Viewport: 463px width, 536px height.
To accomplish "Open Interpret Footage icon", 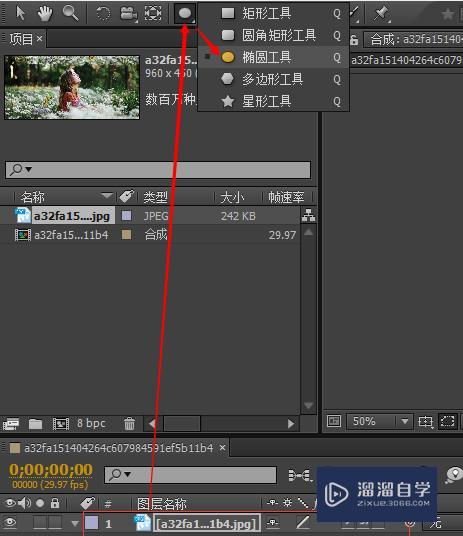I will coord(11,424).
